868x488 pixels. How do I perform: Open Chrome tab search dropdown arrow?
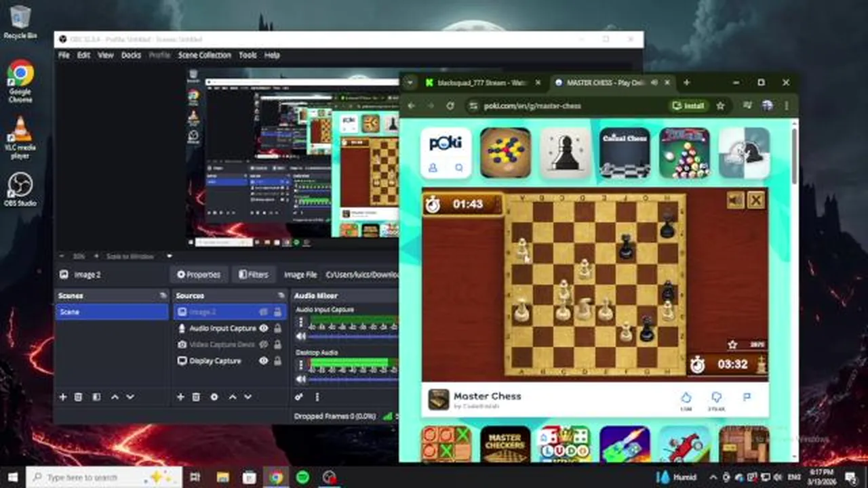(x=410, y=83)
